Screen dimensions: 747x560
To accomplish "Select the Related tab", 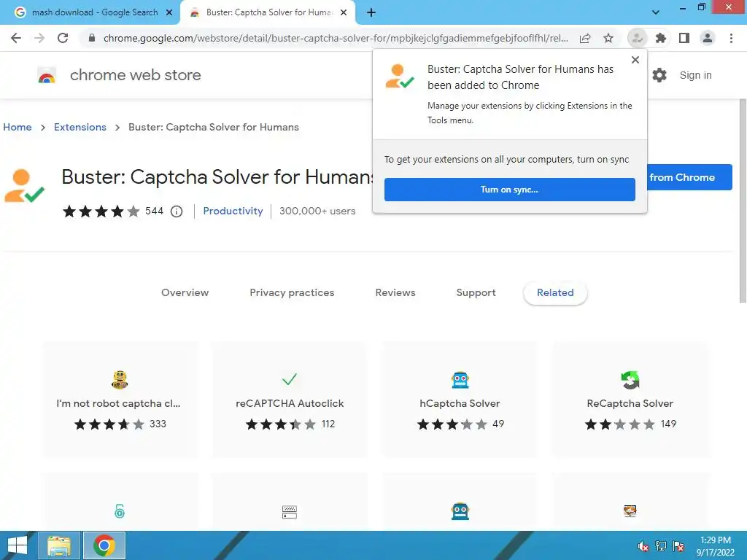I will (555, 293).
